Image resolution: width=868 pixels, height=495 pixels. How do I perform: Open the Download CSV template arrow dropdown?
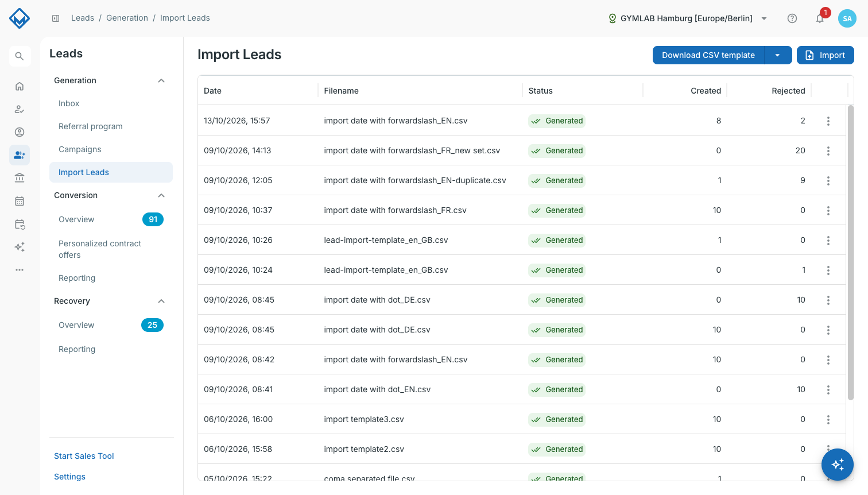(x=778, y=55)
